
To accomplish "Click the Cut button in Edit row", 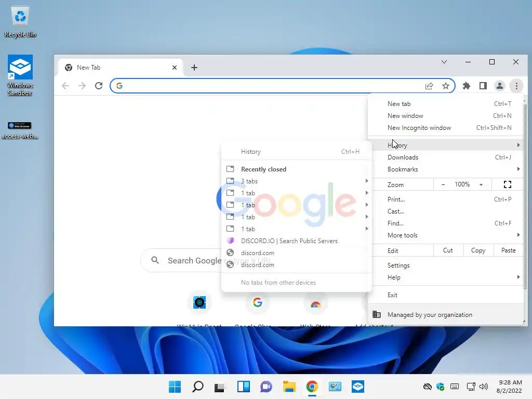I will (448, 250).
